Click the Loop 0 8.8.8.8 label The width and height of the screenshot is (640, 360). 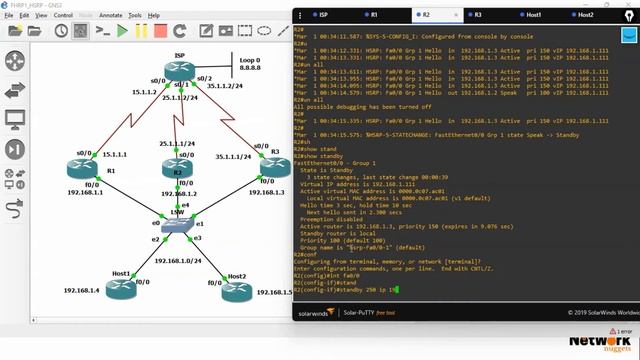coord(250,64)
